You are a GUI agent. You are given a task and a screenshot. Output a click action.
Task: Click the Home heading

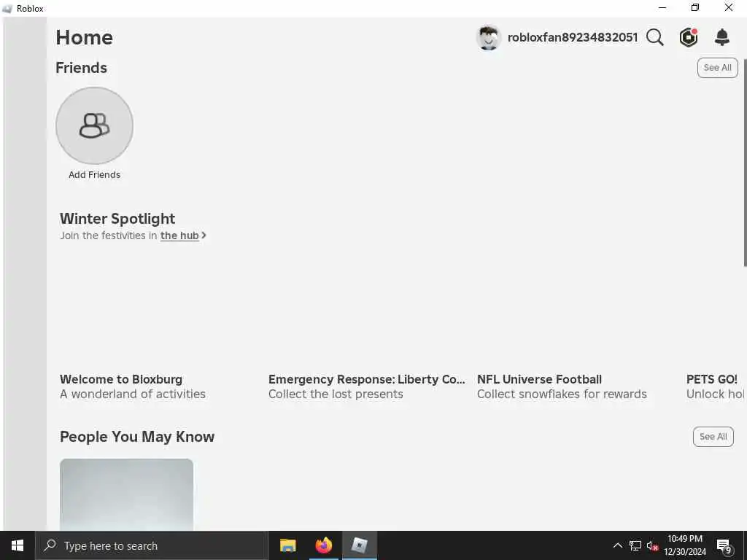pos(85,38)
